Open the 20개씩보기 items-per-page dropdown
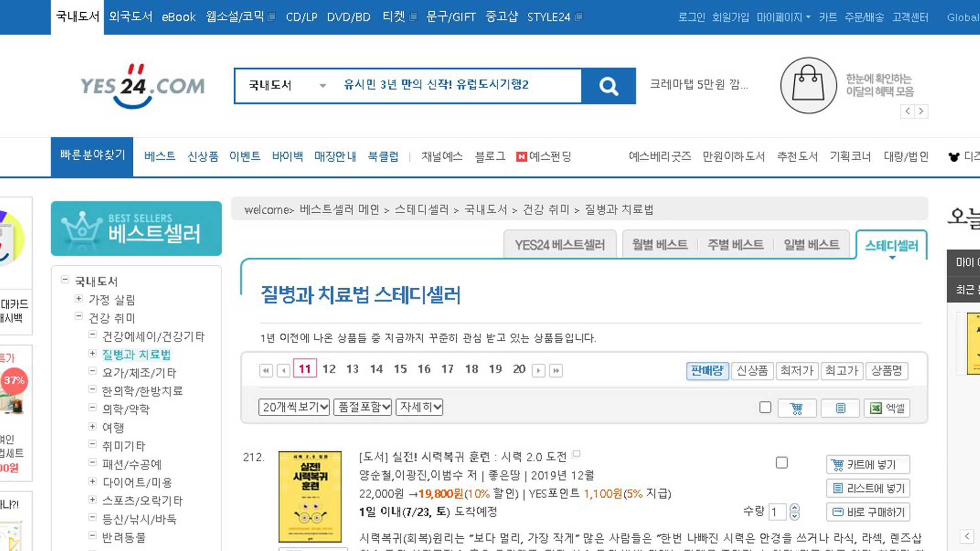Image resolution: width=980 pixels, height=551 pixels. pyautogui.click(x=294, y=407)
